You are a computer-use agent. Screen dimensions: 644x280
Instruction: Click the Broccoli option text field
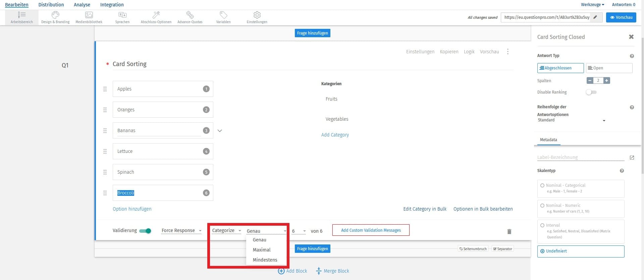tap(163, 193)
